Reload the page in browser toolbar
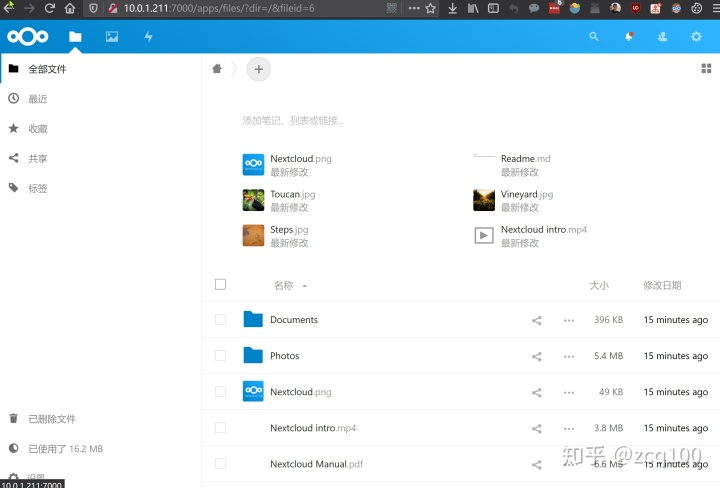This screenshot has width=720, height=488. [x=50, y=8]
